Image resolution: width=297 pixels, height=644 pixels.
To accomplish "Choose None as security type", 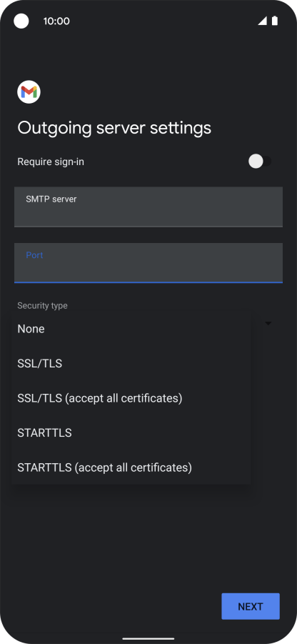I will pos(131,329).
